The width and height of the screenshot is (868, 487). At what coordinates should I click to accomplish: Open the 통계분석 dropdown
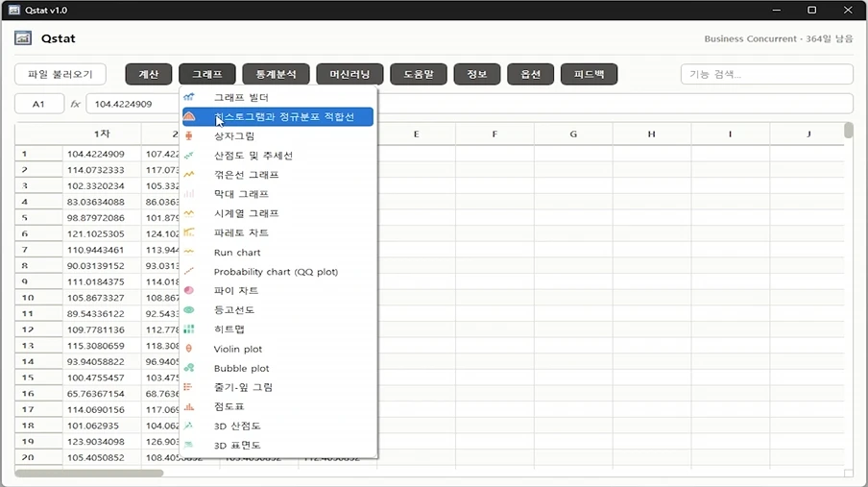click(x=276, y=74)
